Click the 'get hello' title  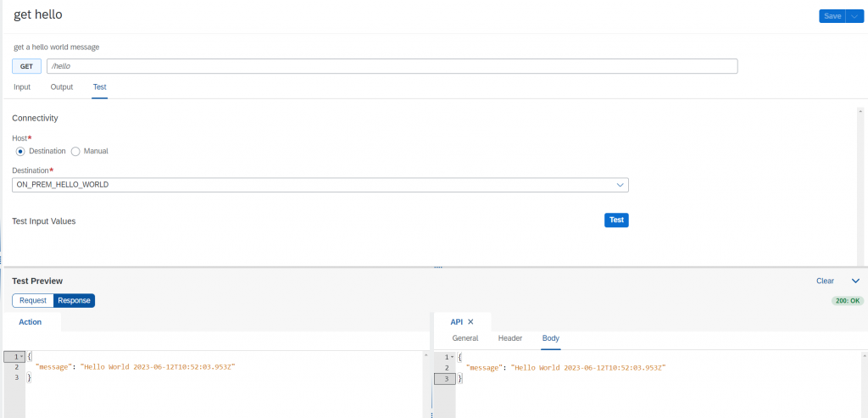[x=37, y=15]
